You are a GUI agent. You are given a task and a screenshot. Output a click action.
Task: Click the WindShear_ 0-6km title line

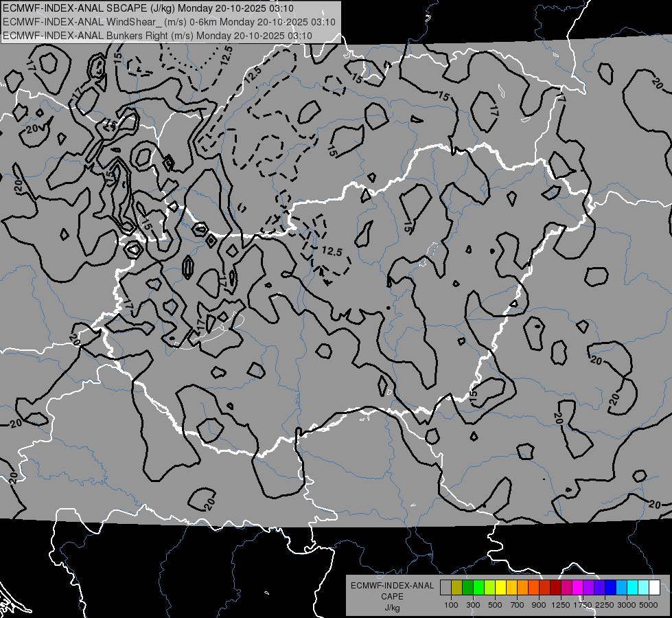(169, 22)
